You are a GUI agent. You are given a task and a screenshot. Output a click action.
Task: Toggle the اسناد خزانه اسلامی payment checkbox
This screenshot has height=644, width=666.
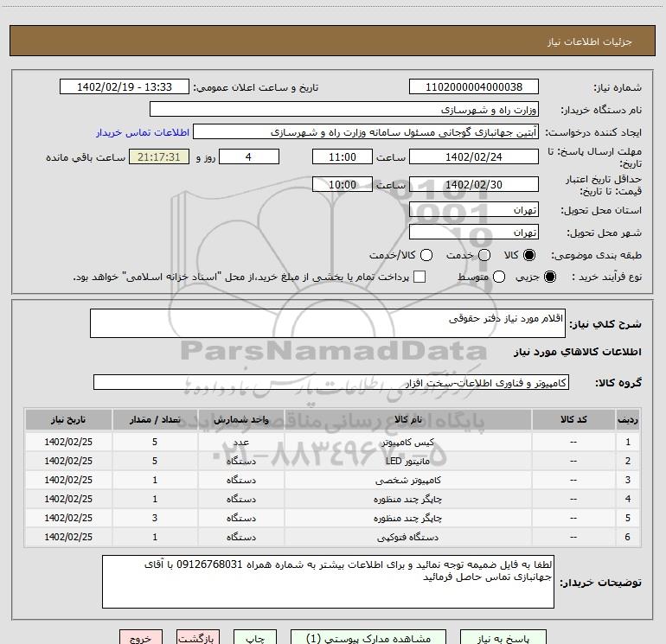tap(419, 277)
